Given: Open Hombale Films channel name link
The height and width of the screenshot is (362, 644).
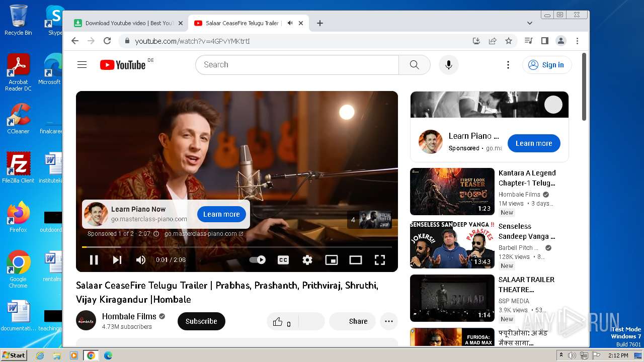Looking at the screenshot, I should coord(129,316).
